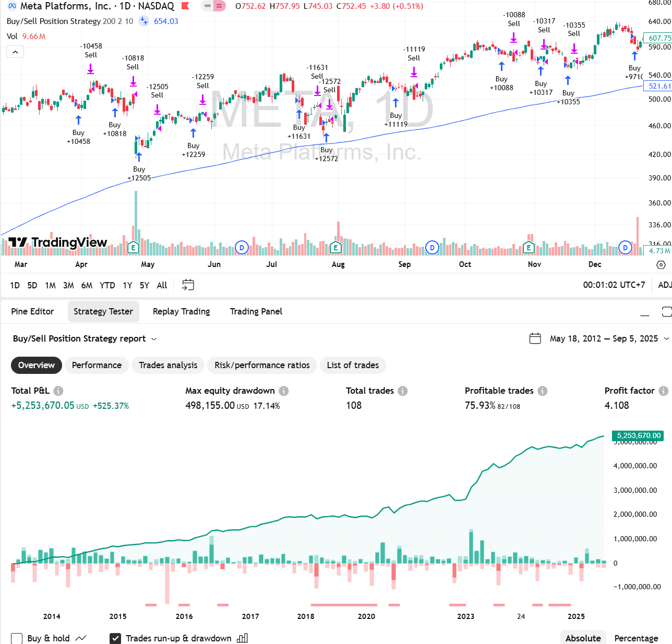
Task: Set time range to 5Y
Action: 145,285
